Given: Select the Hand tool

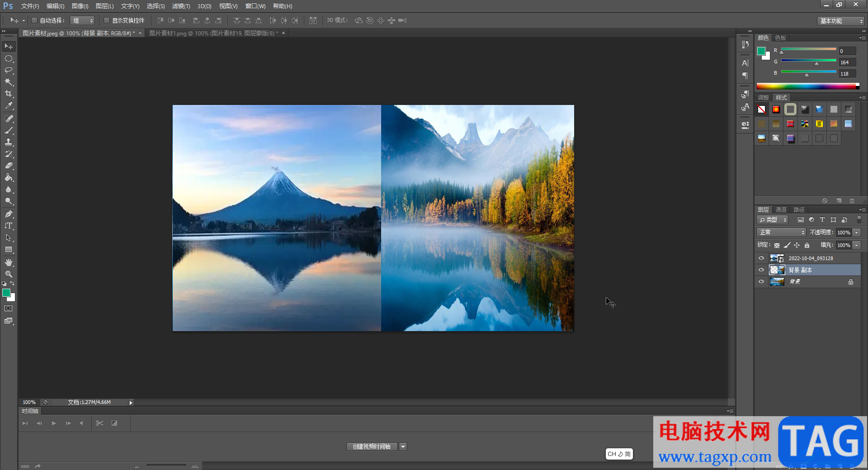Looking at the screenshot, I should tap(9, 262).
